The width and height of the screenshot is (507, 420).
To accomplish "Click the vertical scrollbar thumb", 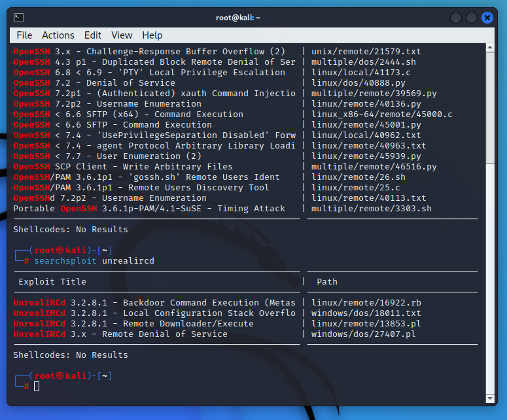I will pos(490,108).
